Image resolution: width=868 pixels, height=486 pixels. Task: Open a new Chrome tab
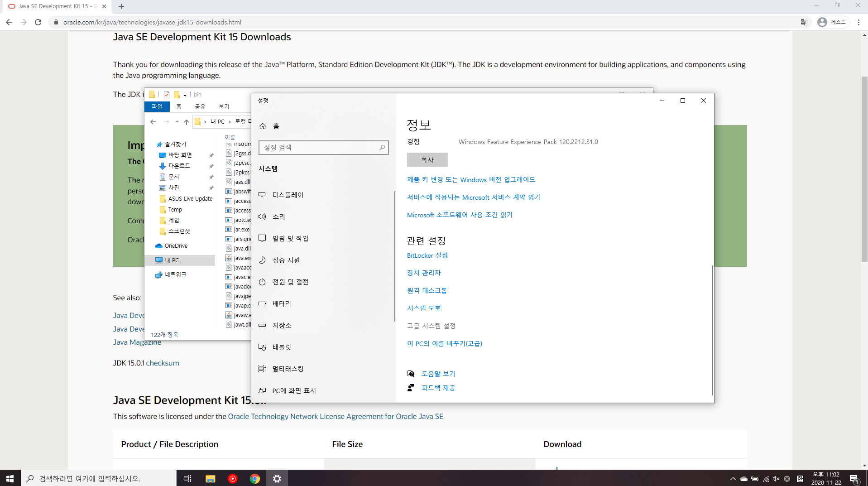click(121, 6)
